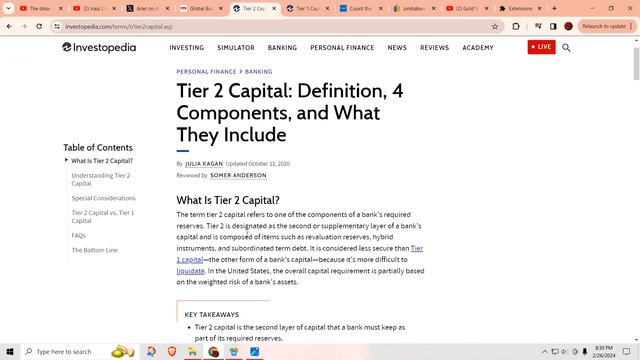Open the NEWS menu

tap(397, 48)
